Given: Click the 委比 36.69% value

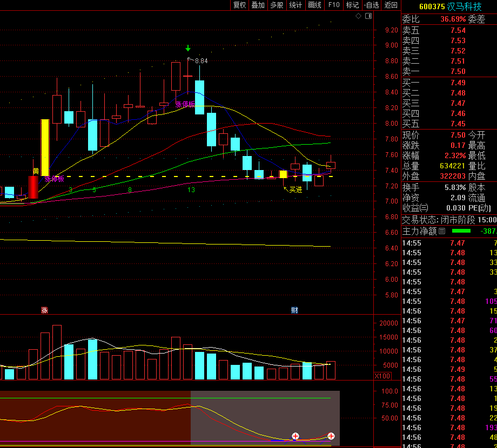Looking at the screenshot, I should click(x=453, y=19).
